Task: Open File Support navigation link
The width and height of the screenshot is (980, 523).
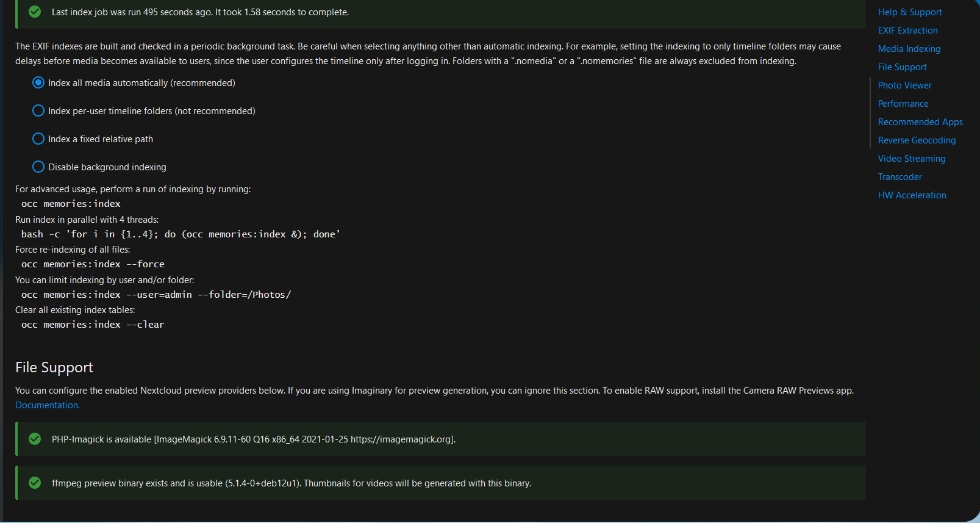Action: pos(902,67)
